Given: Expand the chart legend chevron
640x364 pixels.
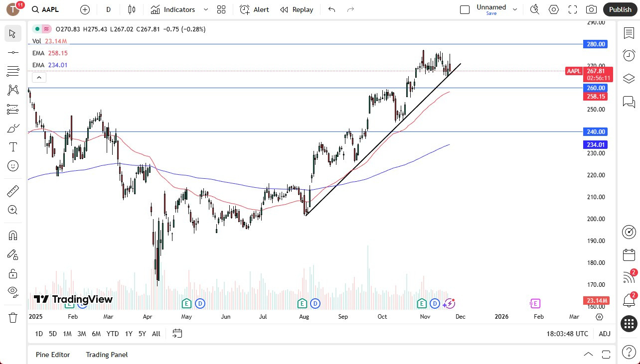Looking at the screenshot, I should pos(39,77).
